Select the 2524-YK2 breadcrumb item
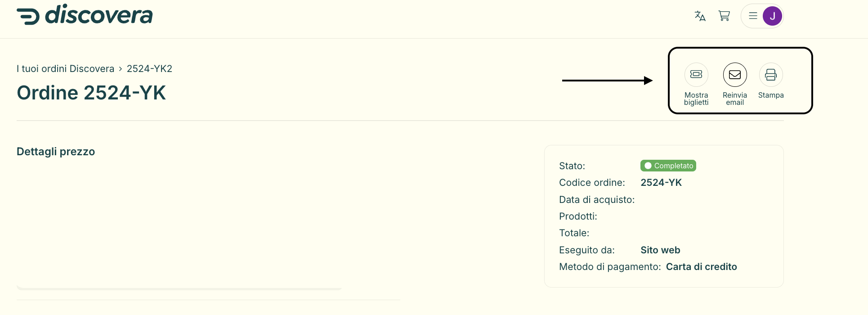The width and height of the screenshot is (868, 315). [x=150, y=68]
